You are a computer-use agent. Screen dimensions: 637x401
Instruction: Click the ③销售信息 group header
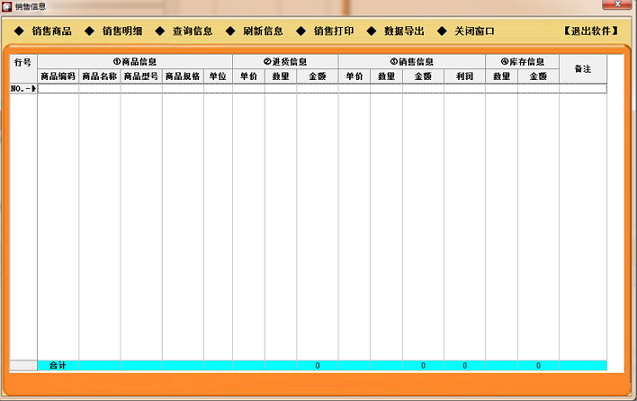(x=412, y=62)
